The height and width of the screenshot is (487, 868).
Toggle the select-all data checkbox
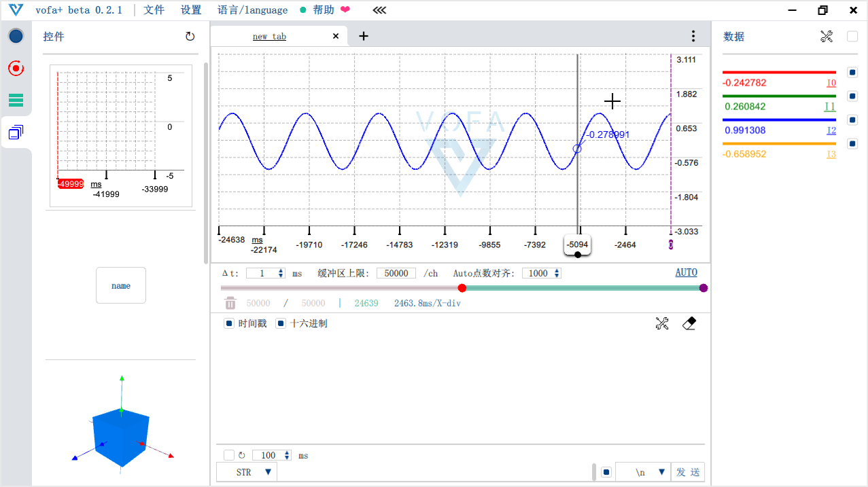click(x=852, y=37)
